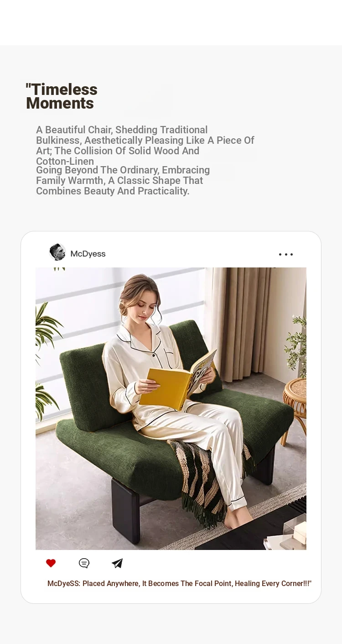Open the three-dot more options menu
This screenshot has width=342, height=644.
click(286, 254)
